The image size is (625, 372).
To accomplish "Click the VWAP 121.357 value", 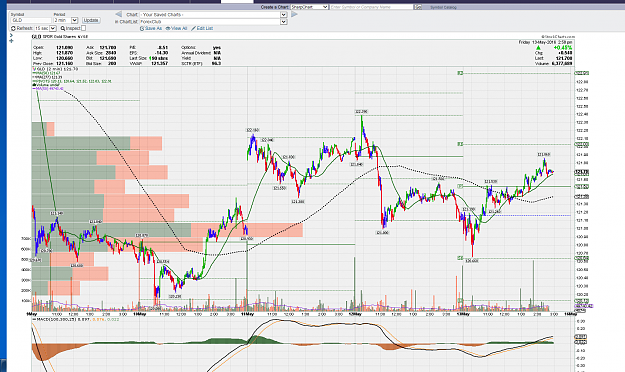I will [159, 63].
